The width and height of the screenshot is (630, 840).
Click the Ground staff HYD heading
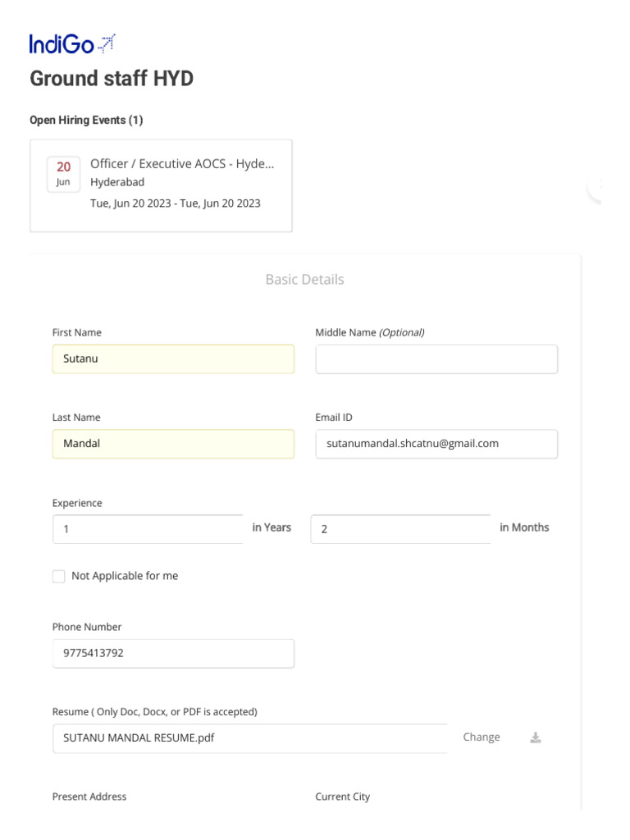pos(112,78)
